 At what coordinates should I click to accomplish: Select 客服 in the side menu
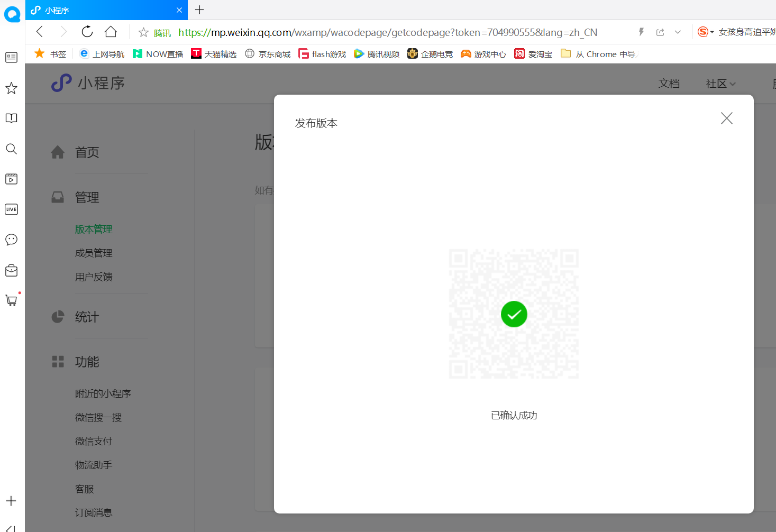pos(85,489)
